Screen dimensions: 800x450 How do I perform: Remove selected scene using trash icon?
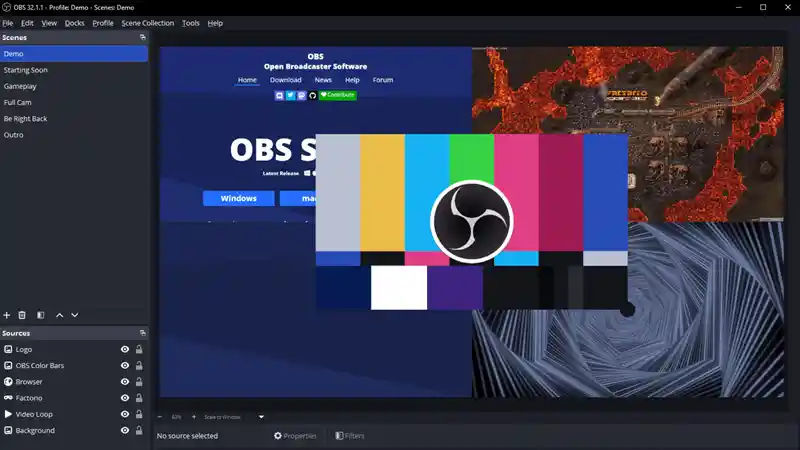point(22,315)
